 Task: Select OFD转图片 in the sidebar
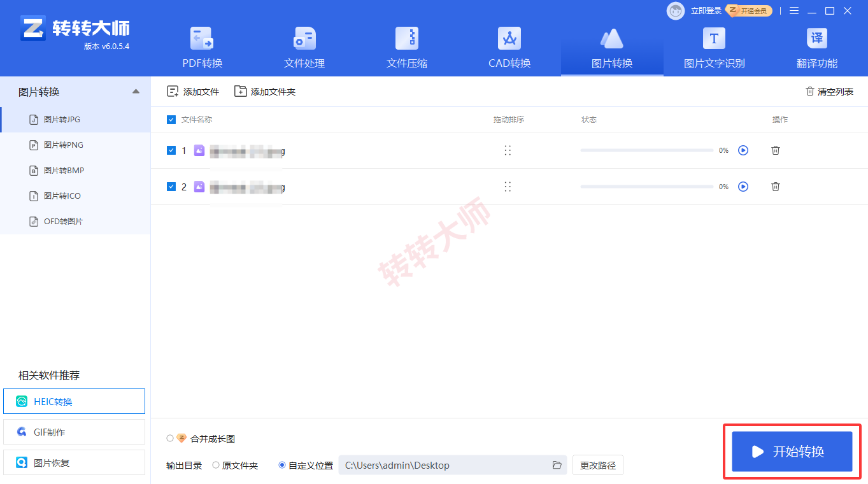click(x=75, y=222)
